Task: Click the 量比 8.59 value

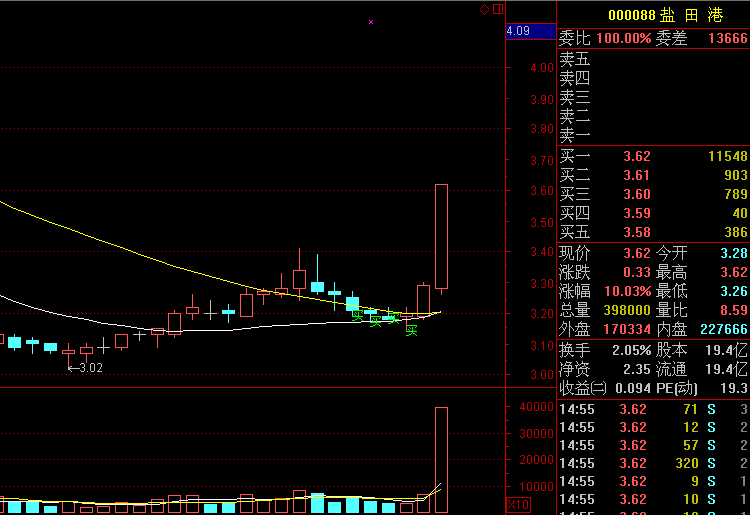Action: point(734,310)
